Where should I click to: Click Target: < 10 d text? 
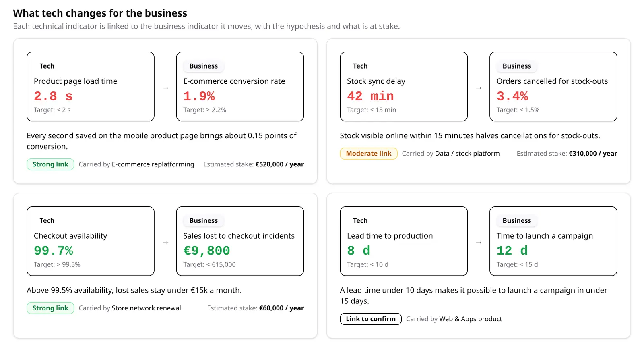tap(367, 265)
